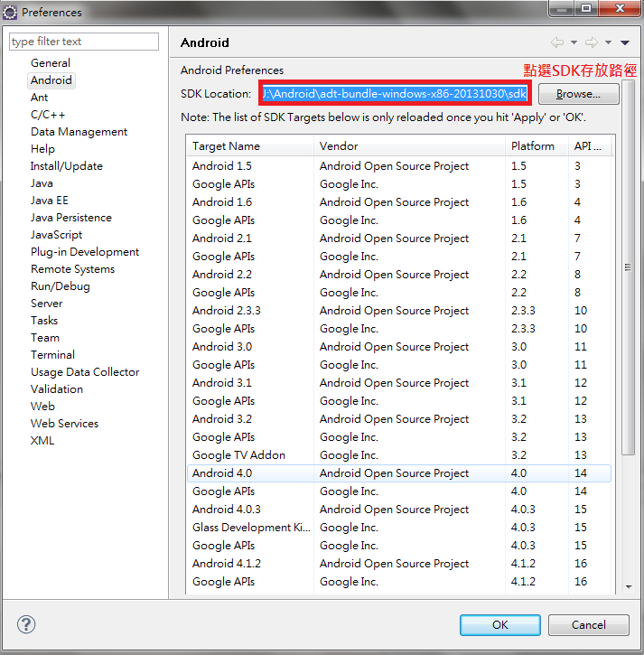Open Java Persistence preferences
The width and height of the screenshot is (644, 655).
click(x=71, y=217)
